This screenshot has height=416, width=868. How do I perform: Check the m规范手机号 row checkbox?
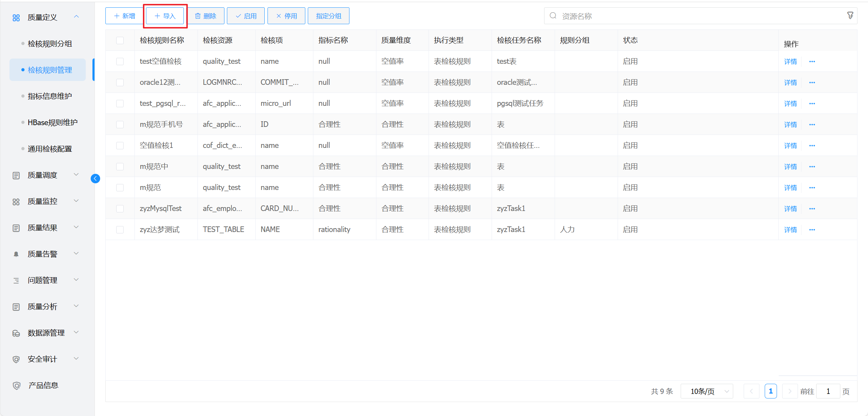(x=120, y=124)
